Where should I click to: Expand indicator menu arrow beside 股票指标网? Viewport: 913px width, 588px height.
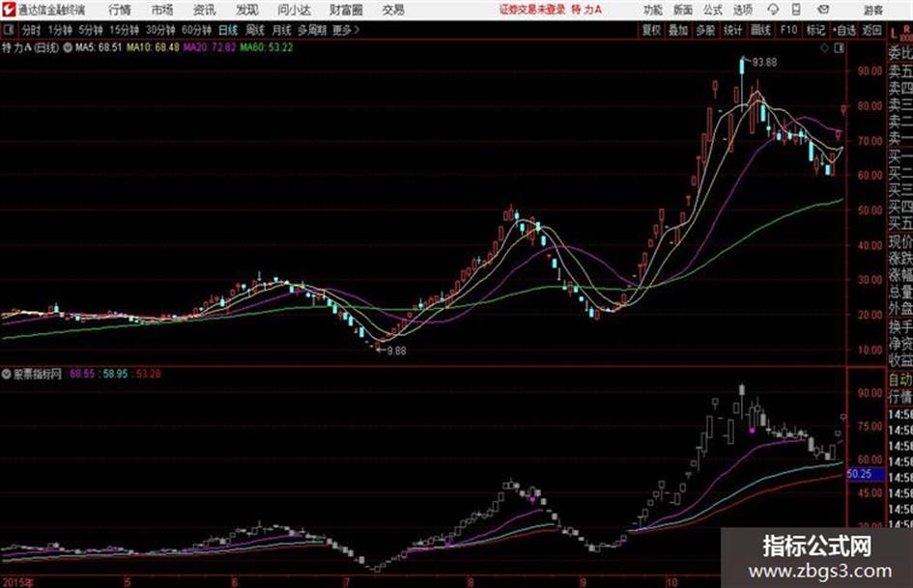tap(7, 375)
